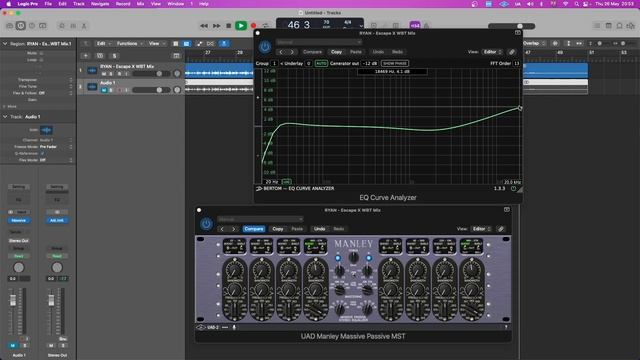Open Functions menu in tracks area
Image resolution: width=640 pixels, height=360 pixels.
tap(129, 43)
